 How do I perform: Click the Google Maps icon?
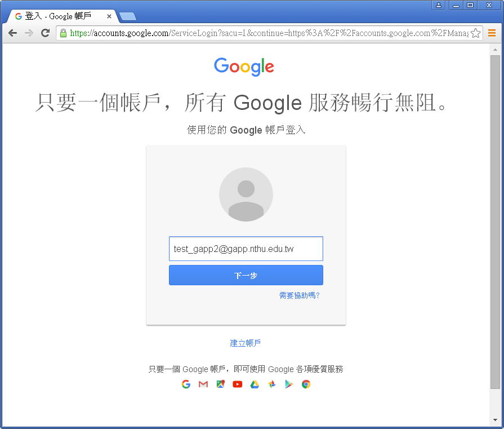pos(221,384)
